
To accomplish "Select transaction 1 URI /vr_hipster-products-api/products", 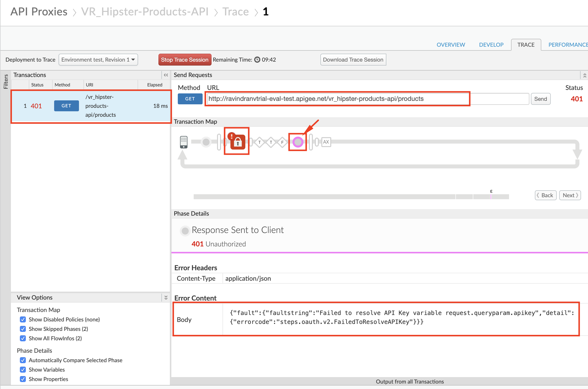I will [x=101, y=106].
